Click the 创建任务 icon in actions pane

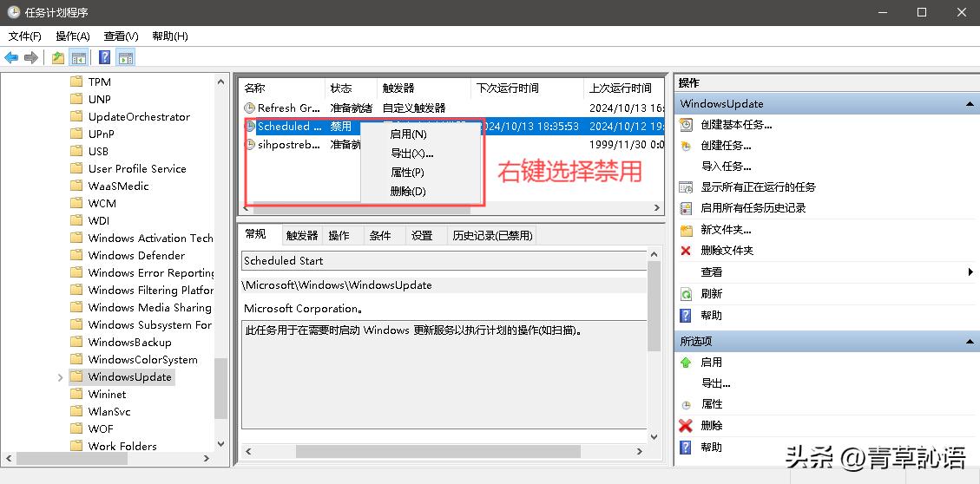tap(687, 146)
